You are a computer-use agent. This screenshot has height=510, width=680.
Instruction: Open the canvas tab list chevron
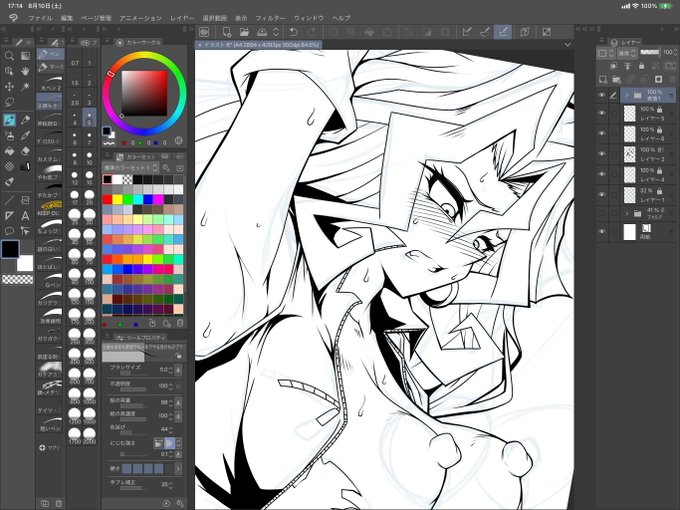coord(567,44)
